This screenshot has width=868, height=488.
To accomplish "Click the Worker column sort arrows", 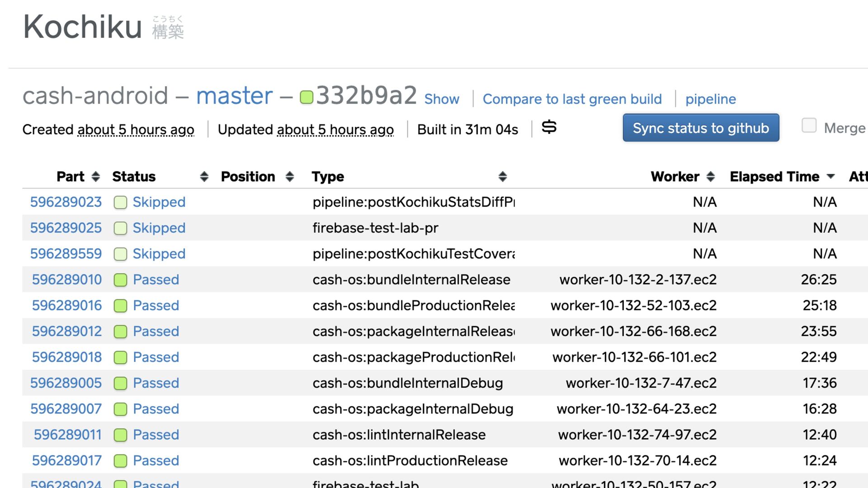I will 710,177.
